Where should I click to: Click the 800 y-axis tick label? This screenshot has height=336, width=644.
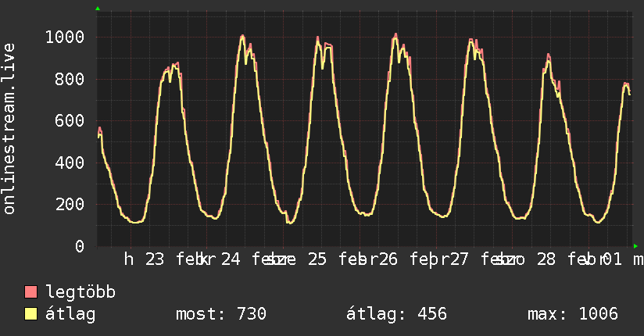[x=70, y=79]
